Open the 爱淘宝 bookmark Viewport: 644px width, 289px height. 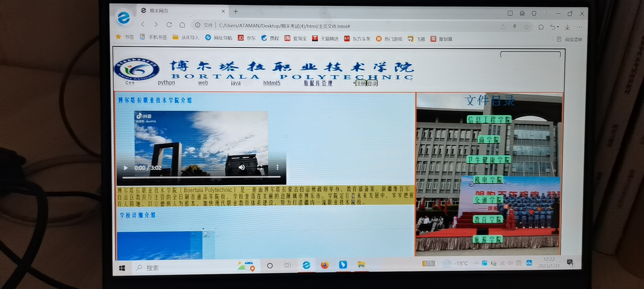296,39
